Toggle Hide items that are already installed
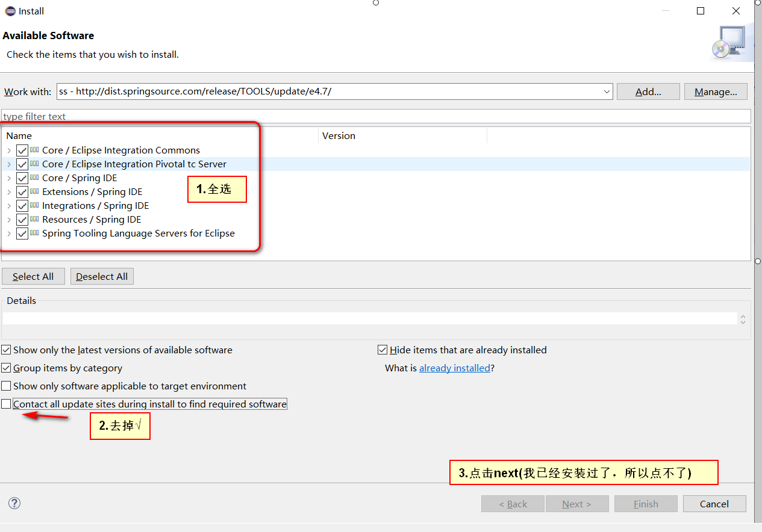 tap(383, 350)
